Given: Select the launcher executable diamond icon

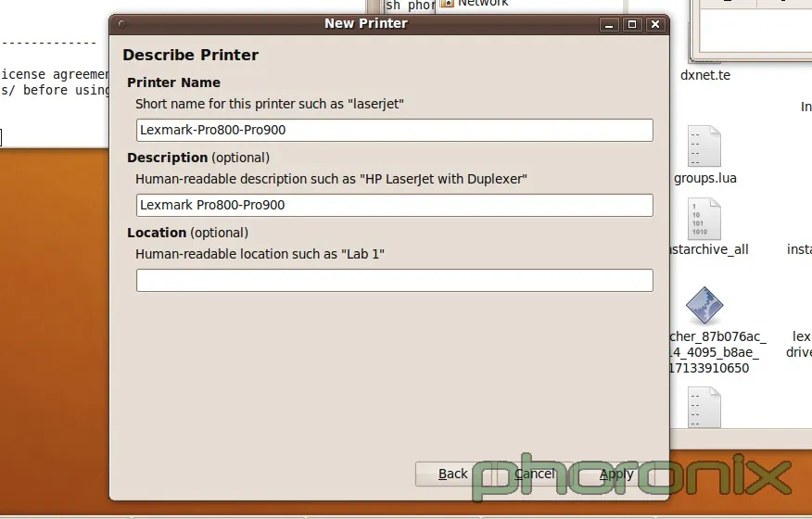Looking at the screenshot, I should 704,306.
